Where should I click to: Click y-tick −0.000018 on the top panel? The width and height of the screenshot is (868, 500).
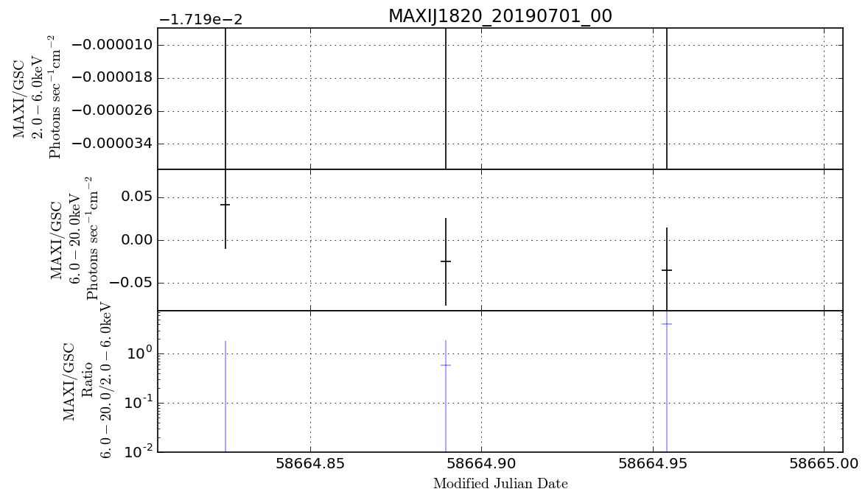(x=112, y=77)
